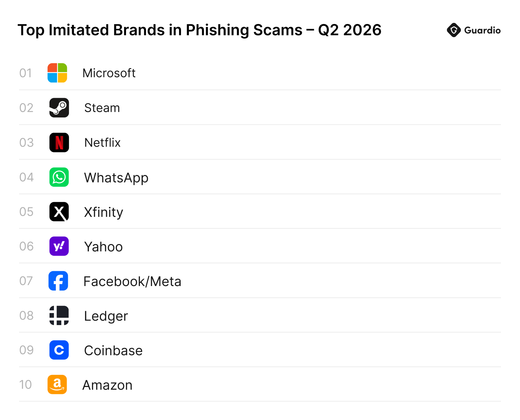Click the Microsoft four-color logo icon
520x420 pixels.
(x=57, y=73)
